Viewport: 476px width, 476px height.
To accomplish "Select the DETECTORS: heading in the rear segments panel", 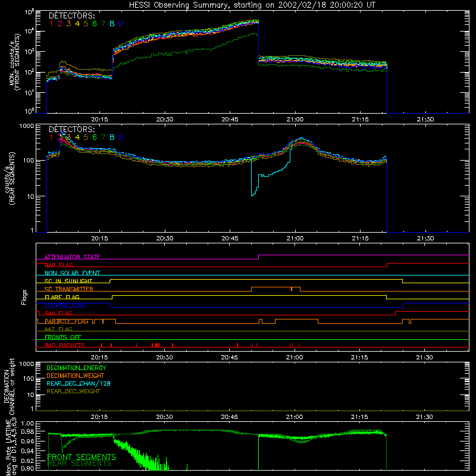I will tap(71, 129).
